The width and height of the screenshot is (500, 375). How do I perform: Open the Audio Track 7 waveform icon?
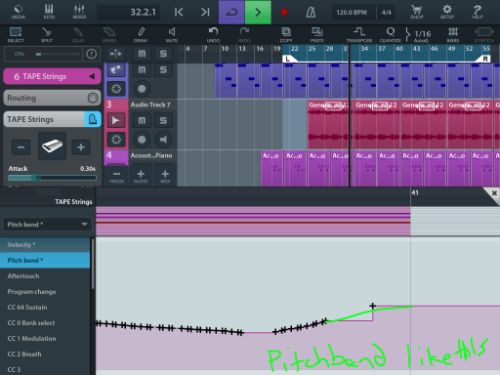[116, 120]
